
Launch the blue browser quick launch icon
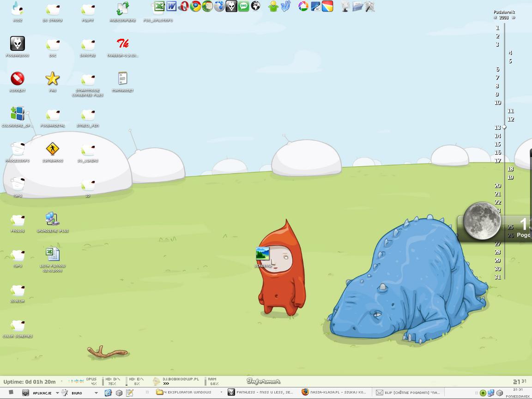point(108,393)
